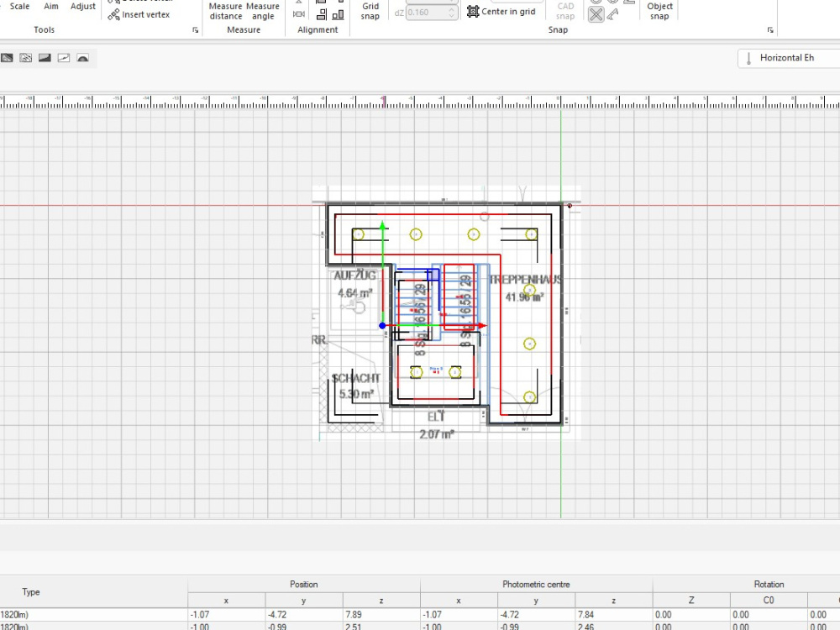Click the Center in grid icon
Viewport: 840px width, 630px height.
pos(472,12)
